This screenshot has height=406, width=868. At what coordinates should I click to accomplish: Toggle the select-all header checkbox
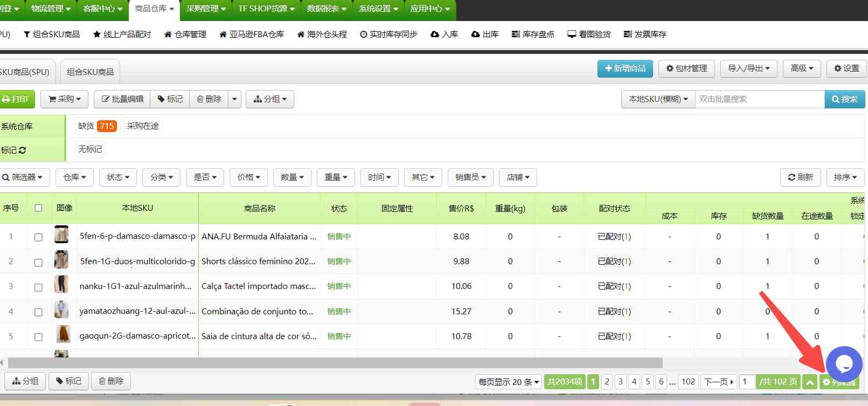38,208
